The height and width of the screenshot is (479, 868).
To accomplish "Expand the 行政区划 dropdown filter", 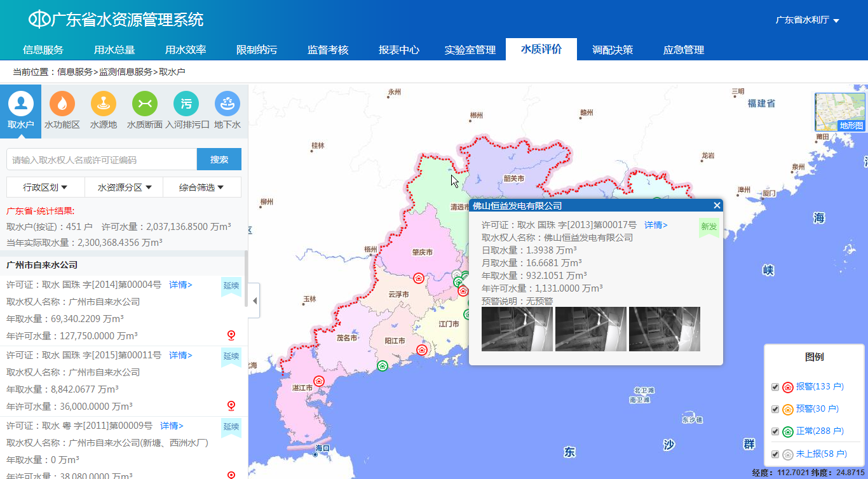I will (45, 187).
